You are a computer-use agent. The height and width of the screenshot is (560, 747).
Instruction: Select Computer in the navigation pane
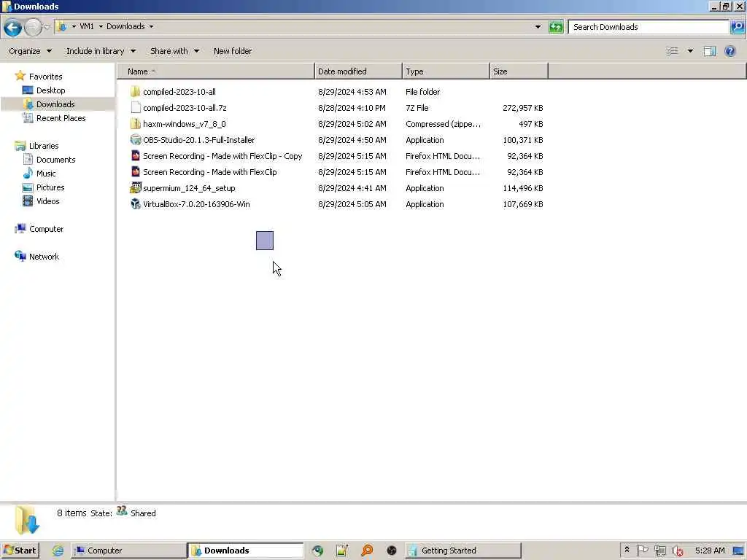pos(46,228)
